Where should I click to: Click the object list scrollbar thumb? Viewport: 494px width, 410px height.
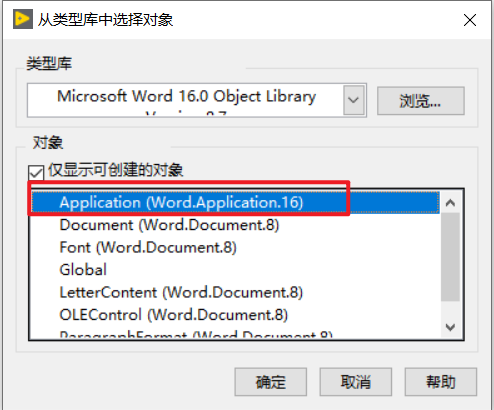tap(450, 257)
